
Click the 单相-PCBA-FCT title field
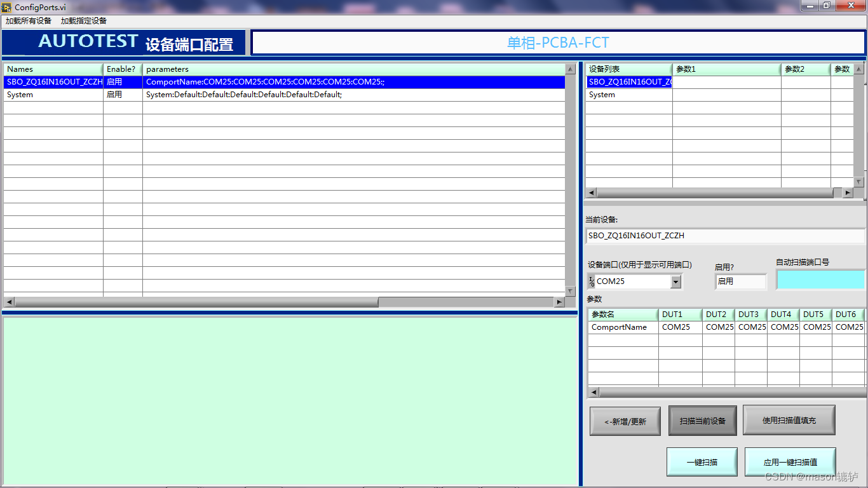click(558, 43)
